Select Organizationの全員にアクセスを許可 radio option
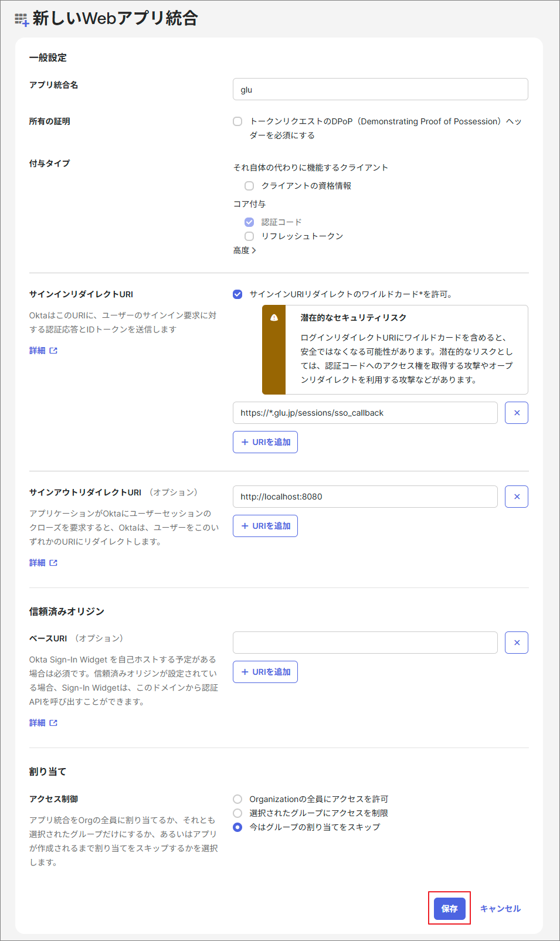Viewport: 560px width, 941px height. point(237,799)
